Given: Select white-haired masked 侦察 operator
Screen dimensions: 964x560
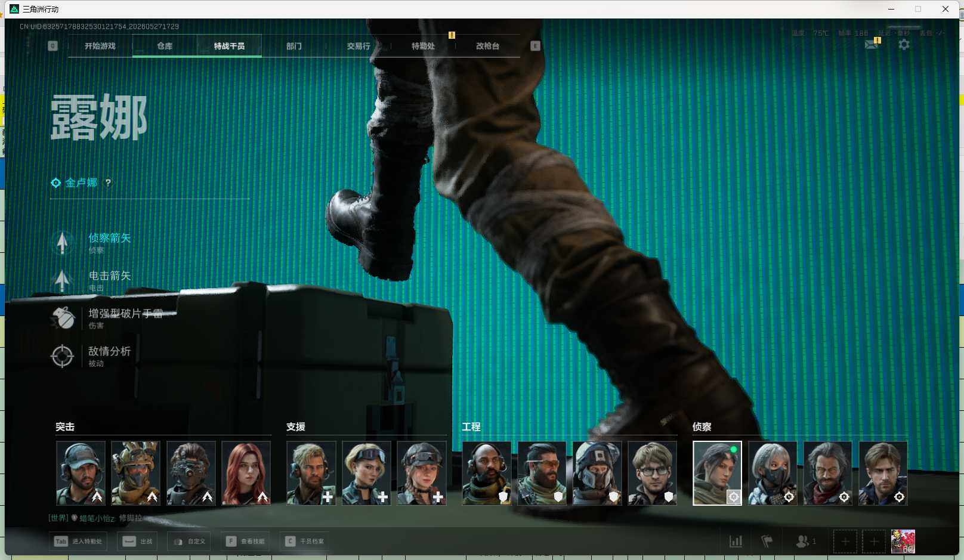Looking at the screenshot, I should [773, 473].
